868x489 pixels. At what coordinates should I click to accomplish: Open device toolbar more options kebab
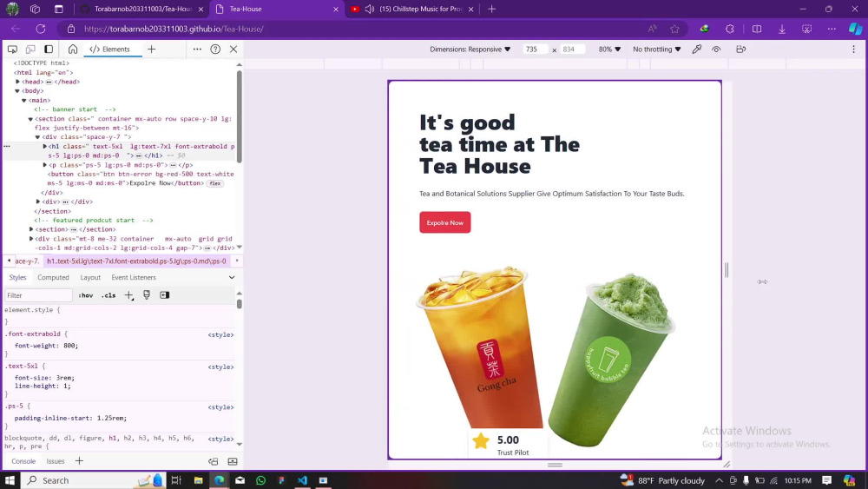coord(853,50)
